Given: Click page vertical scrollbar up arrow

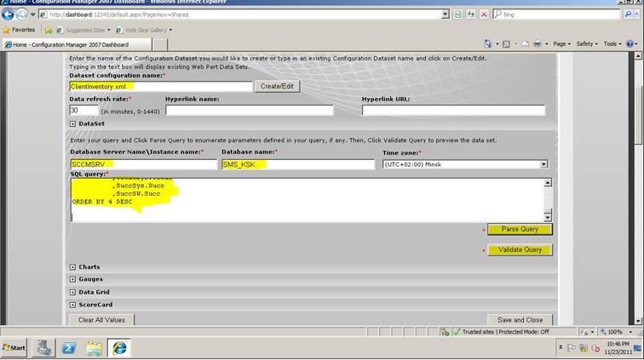Looking at the screenshot, I should tap(638, 55).
